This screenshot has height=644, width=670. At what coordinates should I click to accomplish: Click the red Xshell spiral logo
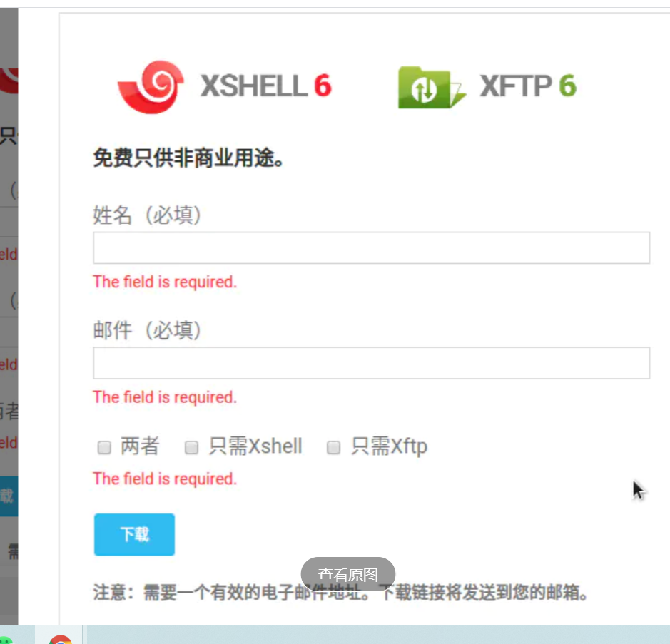pos(151,87)
